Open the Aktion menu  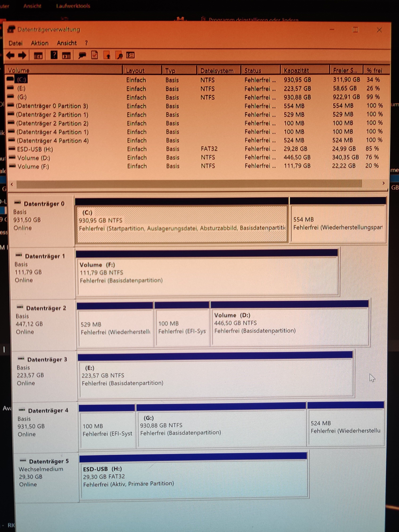pyautogui.click(x=40, y=43)
